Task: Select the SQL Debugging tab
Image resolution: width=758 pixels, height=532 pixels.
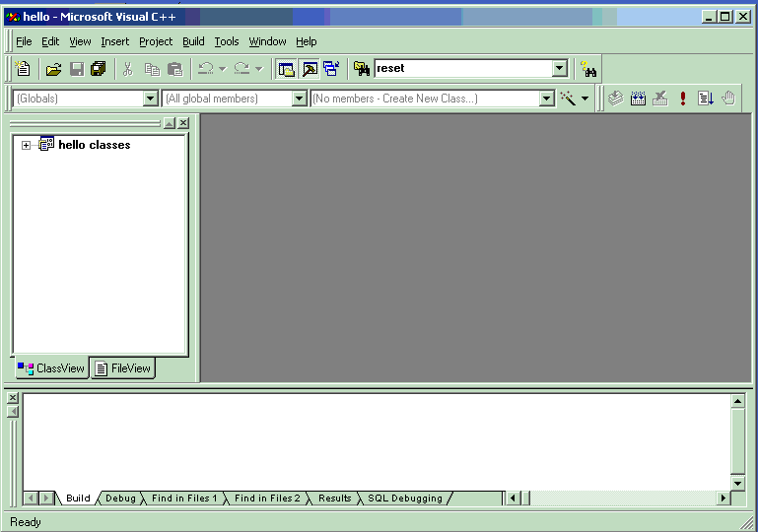Action: [x=405, y=499]
